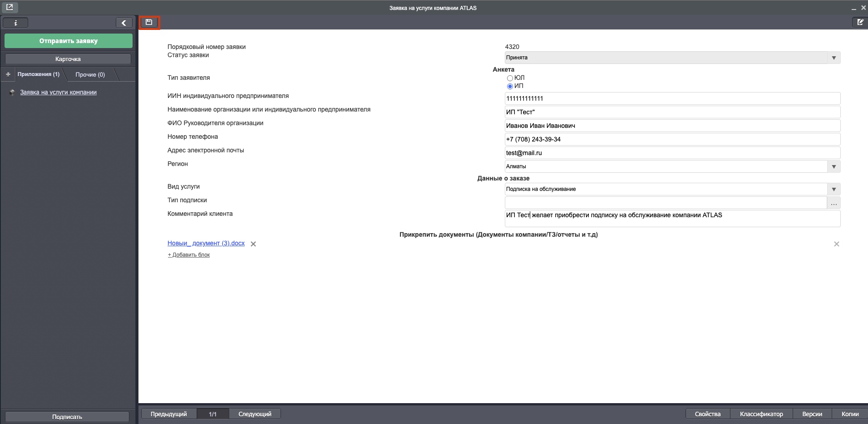
Task: Click into the Номер телефона input field
Action: pyautogui.click(x=672, y=139)
